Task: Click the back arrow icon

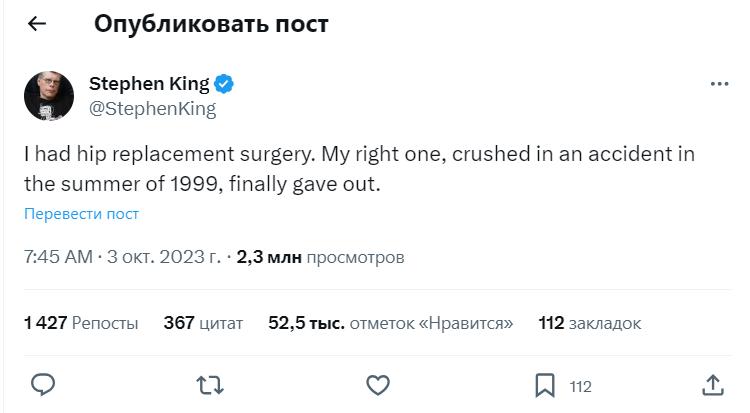Action: pyautogui.click(x=37, y=24)
